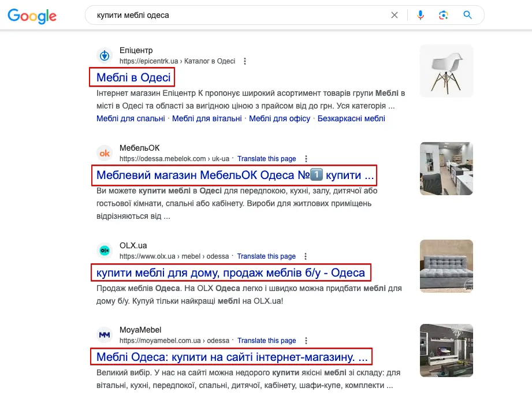The width and height of the screenshot is (532, 399).
Task: Open Безкаркасні меблі sitelink
Action: click(x=351, y=118)
